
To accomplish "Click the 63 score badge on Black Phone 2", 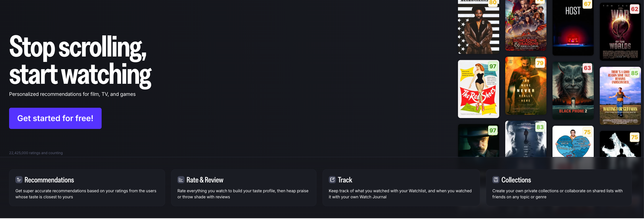I will point(587,68).
